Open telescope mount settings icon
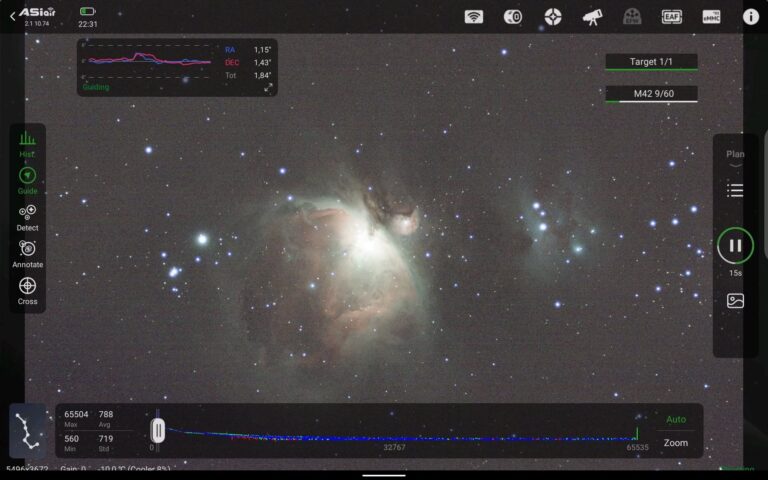Image resolution: width=768 pixels, height=480 pixels. [x=592, y=17]
